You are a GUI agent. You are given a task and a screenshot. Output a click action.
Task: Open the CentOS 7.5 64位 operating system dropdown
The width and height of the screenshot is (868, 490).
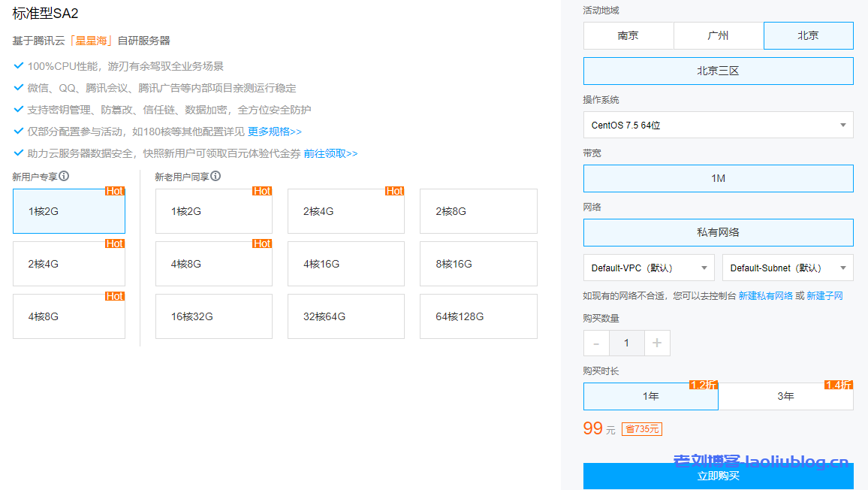(718, 126)
